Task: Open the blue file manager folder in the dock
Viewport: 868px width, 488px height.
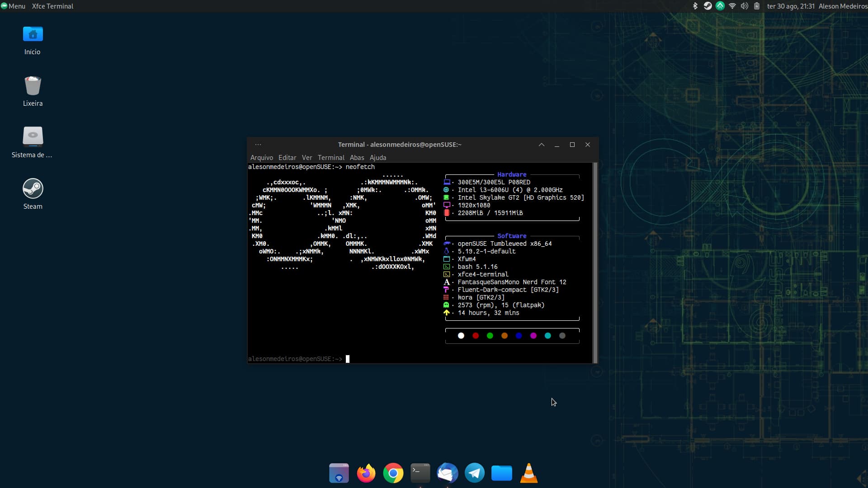Action: click(x=502, y=473)
